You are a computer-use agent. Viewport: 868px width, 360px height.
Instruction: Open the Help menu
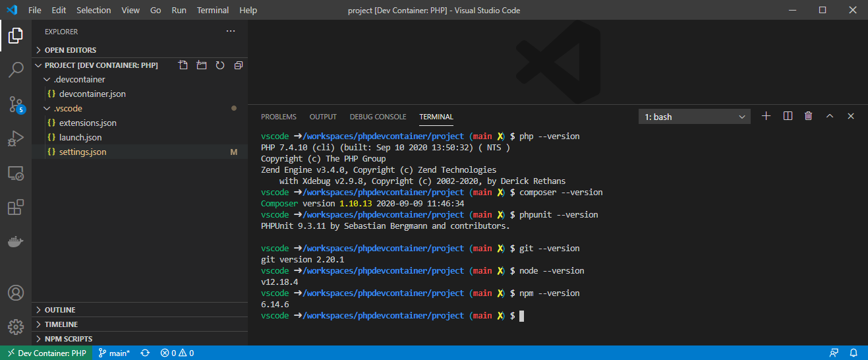(x=248, y=10)
